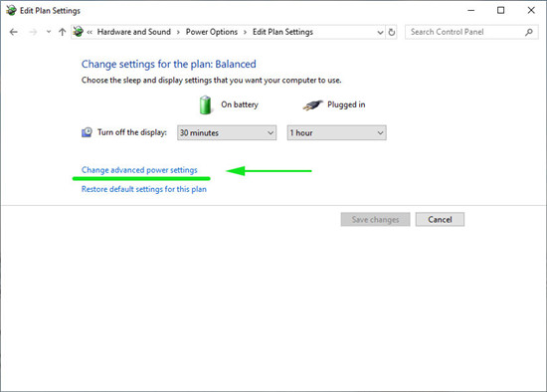
Task: Click the green battery icon
Action: coord(206,104)
